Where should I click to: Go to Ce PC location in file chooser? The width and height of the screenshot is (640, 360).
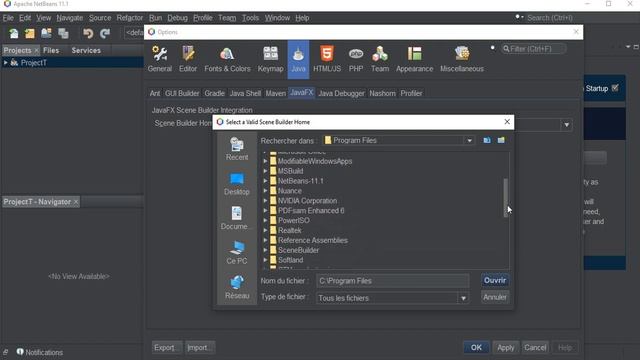(x=237, y=253)
